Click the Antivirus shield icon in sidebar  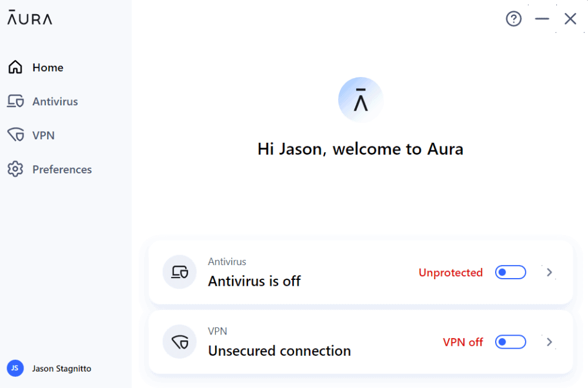15,102
